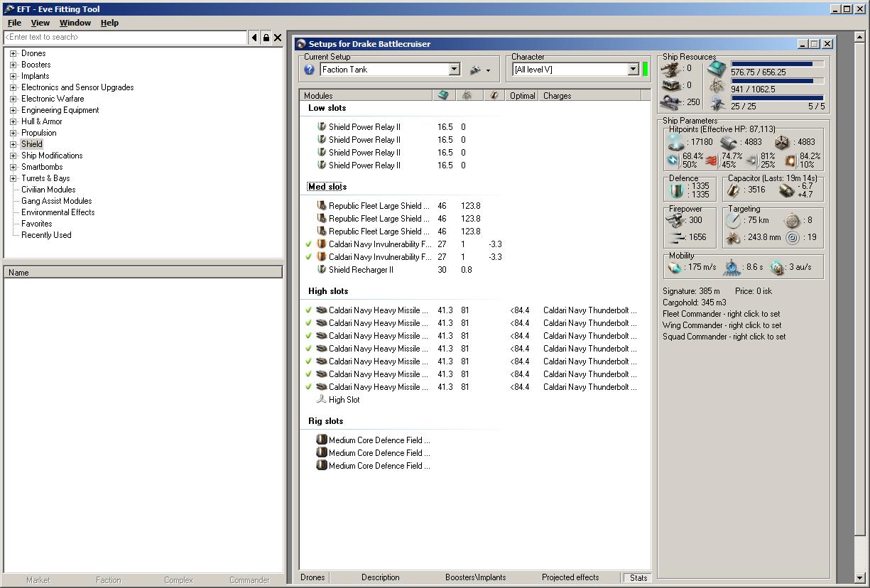
Task: Click the CPU usage bar above 576.75 / 656.25
Action: [x=778, y=64]
